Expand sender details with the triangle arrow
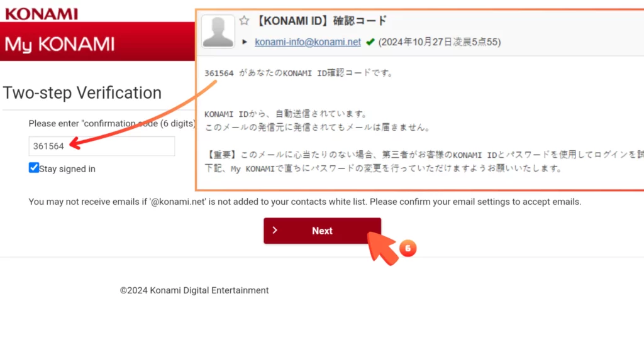Viewport: 644px width, 362px height. click(x=245, y=42)
